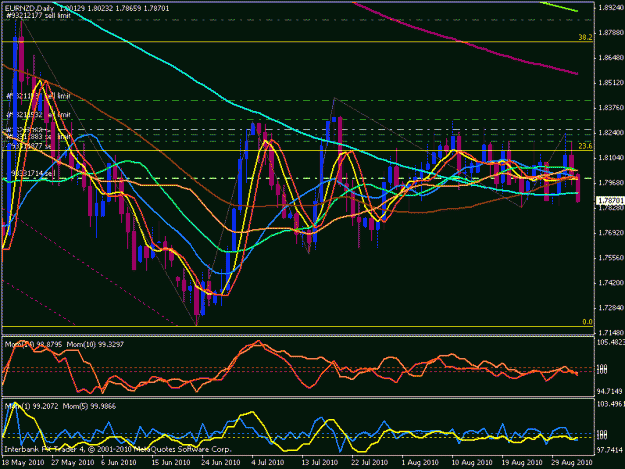Click the 1.85120 price axis label
The width and height of the screenshot is (625, 469).
coord(611,82)
